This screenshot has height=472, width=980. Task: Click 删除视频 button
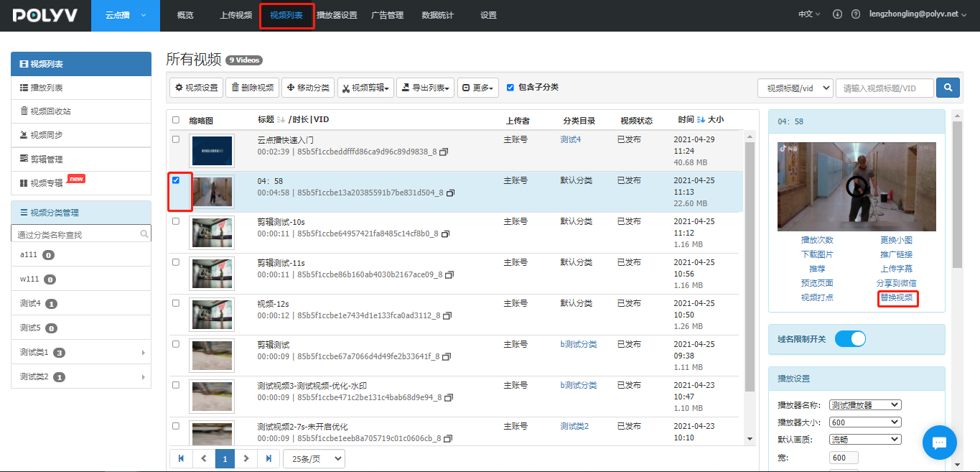[252, 88]
